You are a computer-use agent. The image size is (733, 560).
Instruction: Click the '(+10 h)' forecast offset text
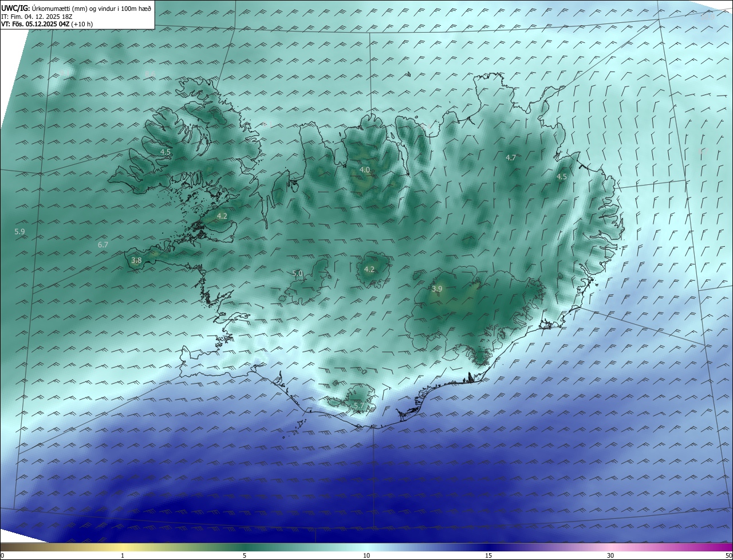pyautogui.click(x=81, y=24)
